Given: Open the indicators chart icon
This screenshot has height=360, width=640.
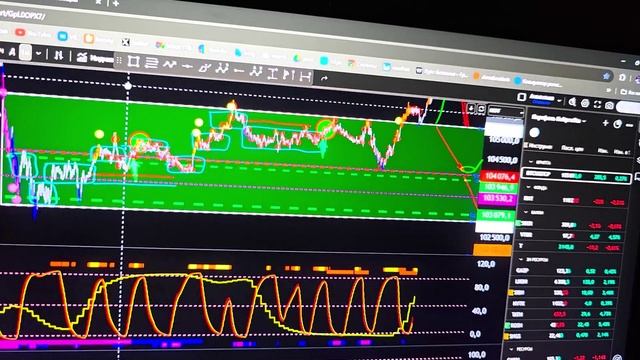Looking at the screenshot, I should tap(82, 57).
